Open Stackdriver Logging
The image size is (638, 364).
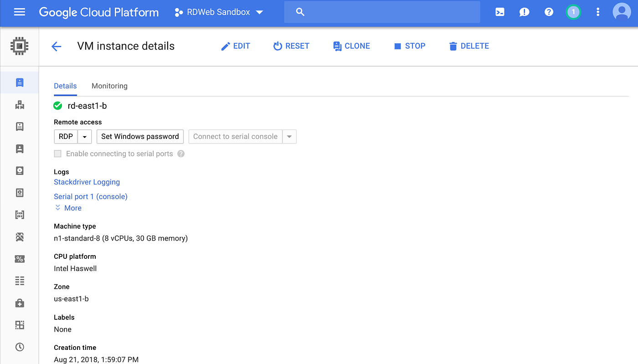pos(87,182)
